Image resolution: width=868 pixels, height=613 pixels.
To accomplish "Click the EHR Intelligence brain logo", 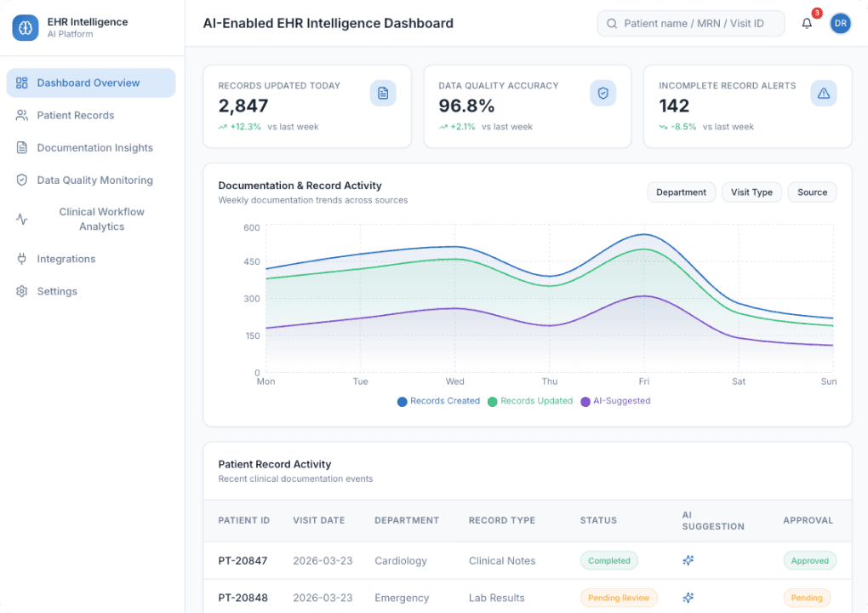I will coord(25,26).
